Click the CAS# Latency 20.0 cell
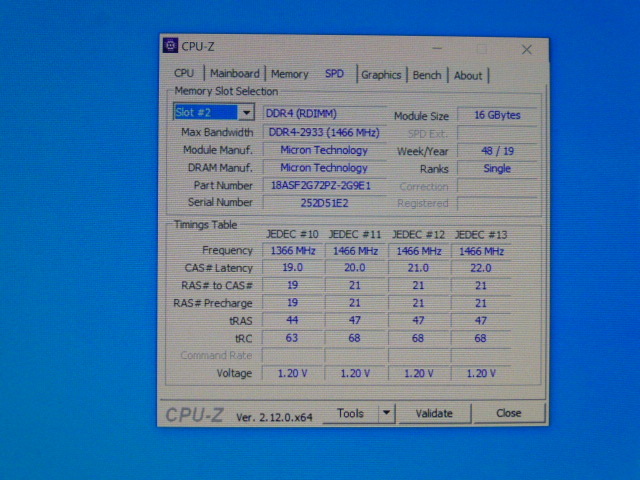Viewport: 640px width, 480px height. 355,268
